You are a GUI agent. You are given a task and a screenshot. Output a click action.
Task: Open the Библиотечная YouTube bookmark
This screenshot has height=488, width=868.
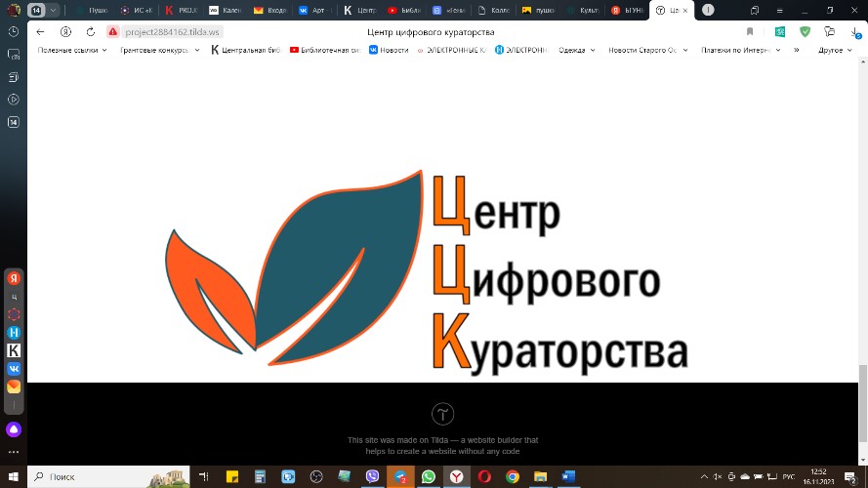click(x=325, y=50)
